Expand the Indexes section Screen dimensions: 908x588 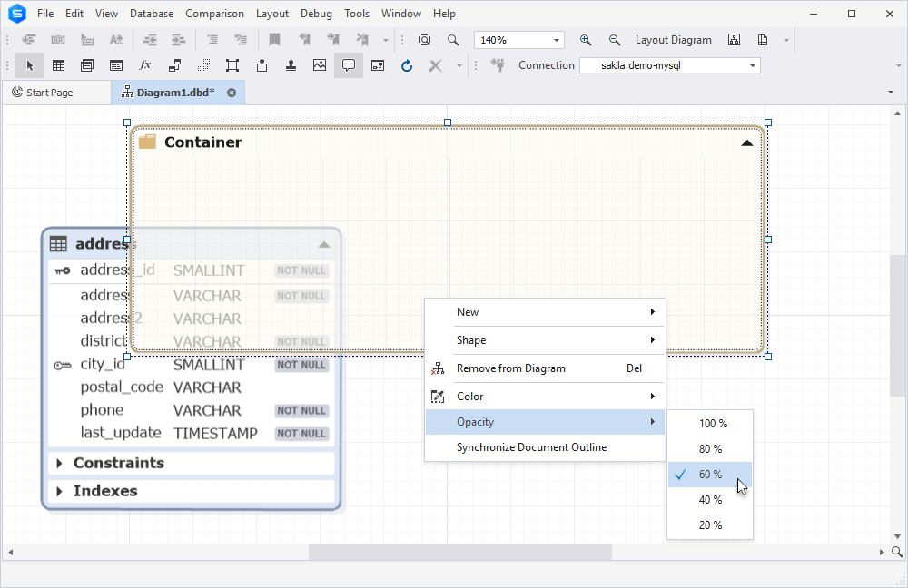(59, 491)
